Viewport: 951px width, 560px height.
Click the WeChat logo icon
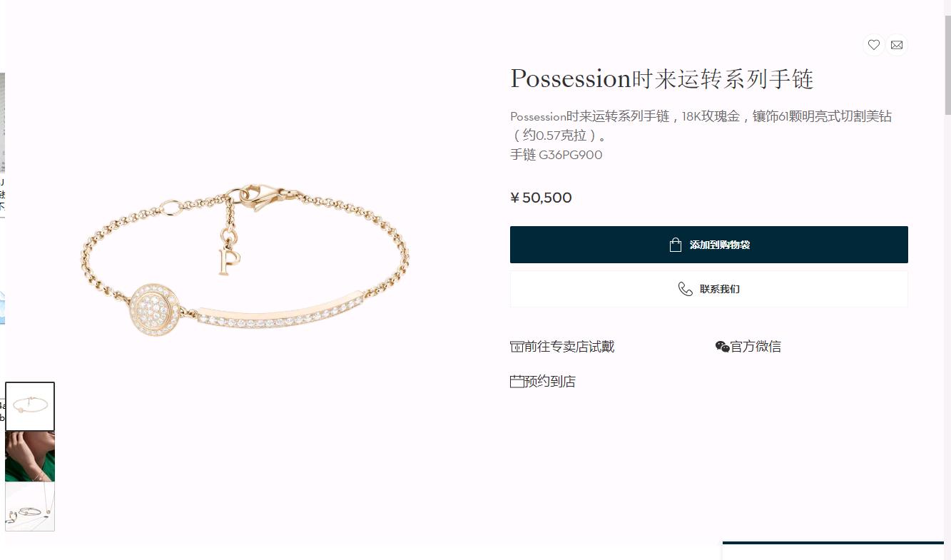(x=722, y=347)
